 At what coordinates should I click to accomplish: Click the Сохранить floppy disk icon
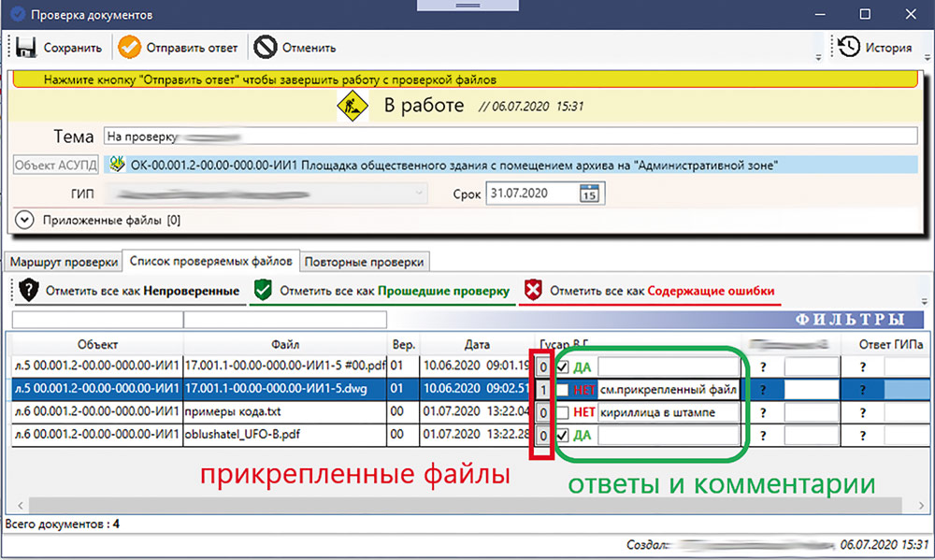26,48
